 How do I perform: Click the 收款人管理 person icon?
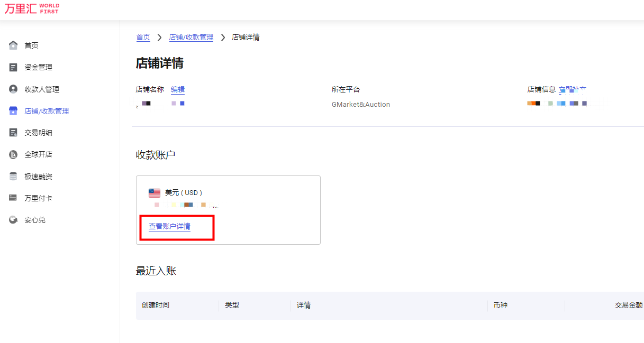click(13, 89)
